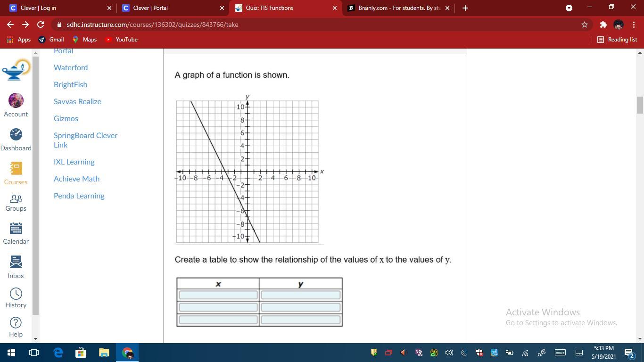Click the browser forward arrow
Image resolution: width=644 pixels, height=362 pixels.
tap(25, 25)
